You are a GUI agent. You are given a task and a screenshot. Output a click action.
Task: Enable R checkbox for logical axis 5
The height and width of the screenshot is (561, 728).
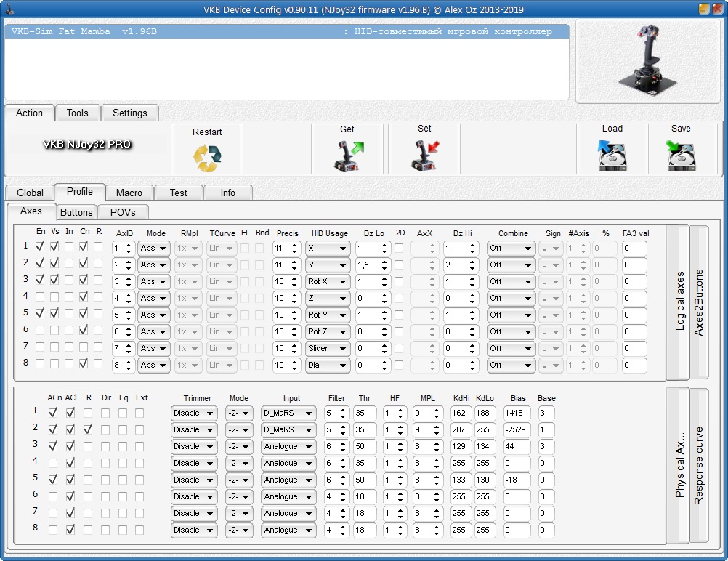(x=98, y=313)
